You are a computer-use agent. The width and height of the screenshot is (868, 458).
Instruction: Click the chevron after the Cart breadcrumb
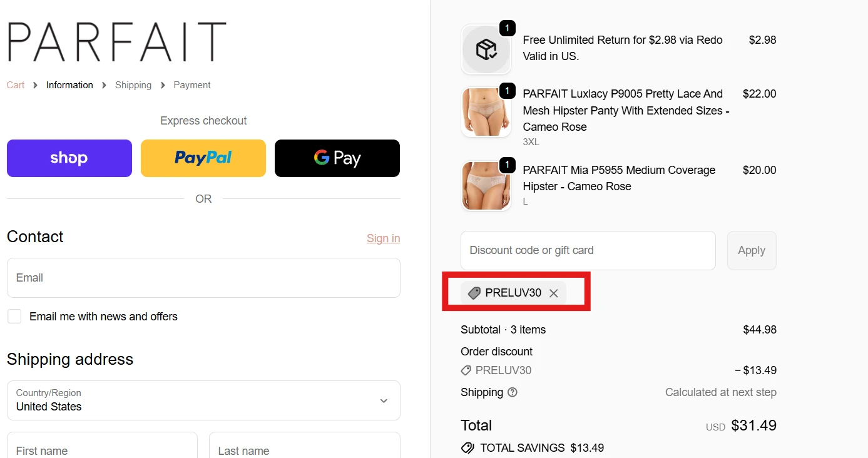tap(34, 84)
